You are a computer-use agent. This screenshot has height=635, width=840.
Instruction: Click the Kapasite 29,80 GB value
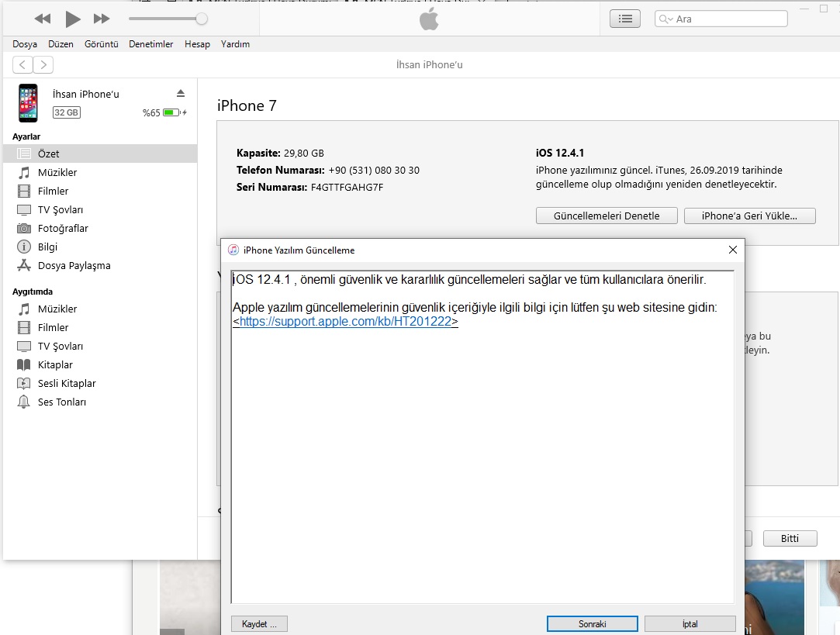(304, 153)
